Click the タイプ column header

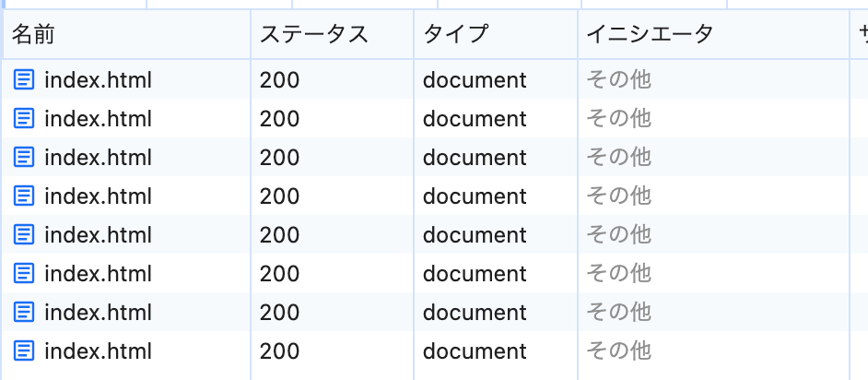pos(455,35)
